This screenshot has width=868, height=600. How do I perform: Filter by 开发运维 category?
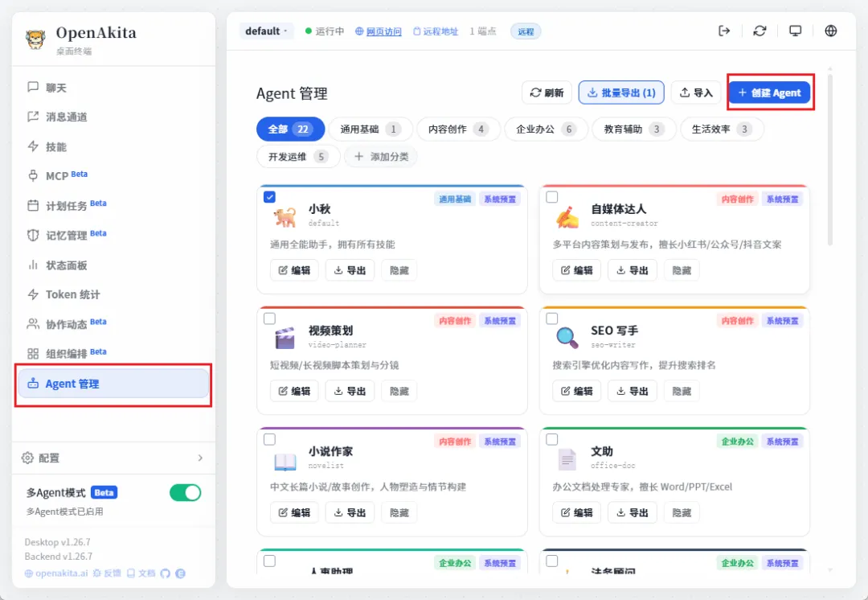click(x=298, y=157)
